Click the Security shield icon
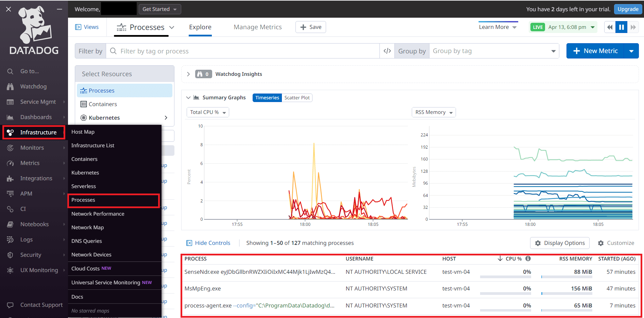This screenshot has height=318, width=644. coord(10,255)
